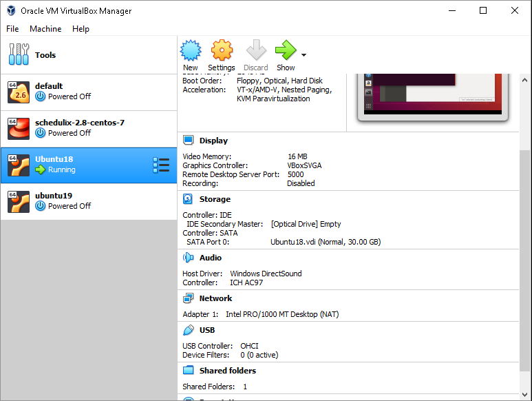Minimize the VirtualBox Manager window

tap(452, 10)
